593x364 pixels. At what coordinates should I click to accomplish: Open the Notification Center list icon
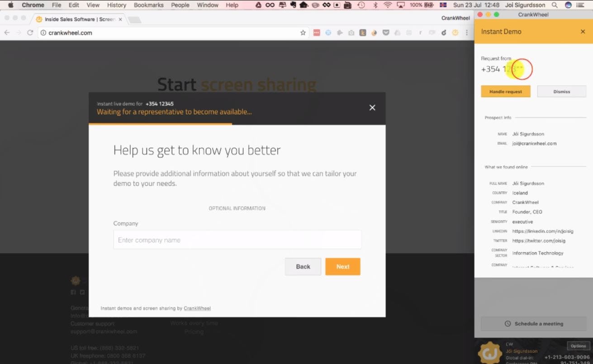pyautogui.click(x=580, y=5)
